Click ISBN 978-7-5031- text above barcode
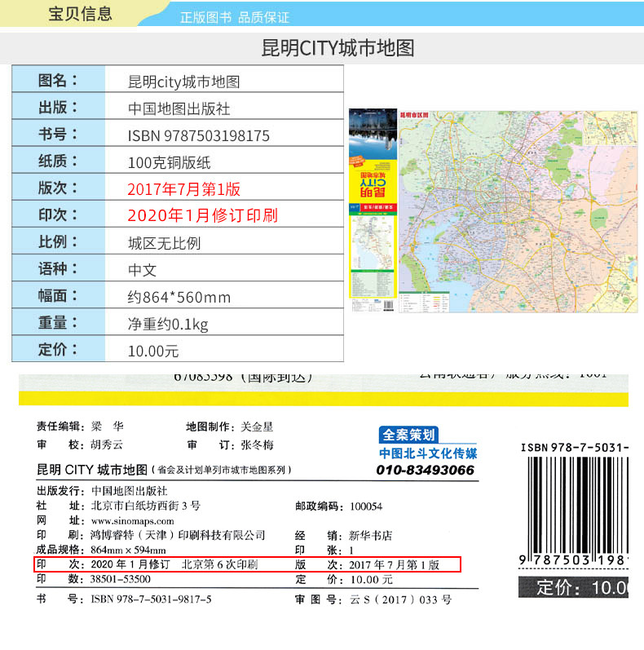 pyautogui.click(x=575, y=448)
